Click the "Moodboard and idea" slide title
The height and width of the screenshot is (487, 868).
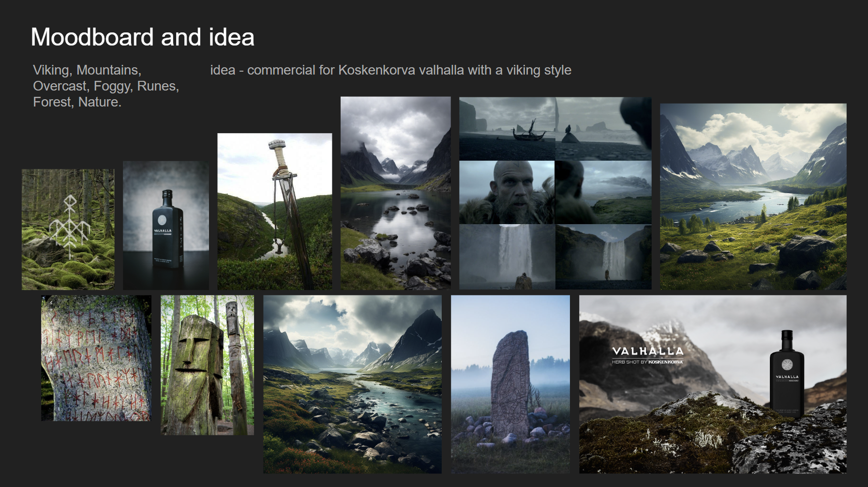[143, 37]
